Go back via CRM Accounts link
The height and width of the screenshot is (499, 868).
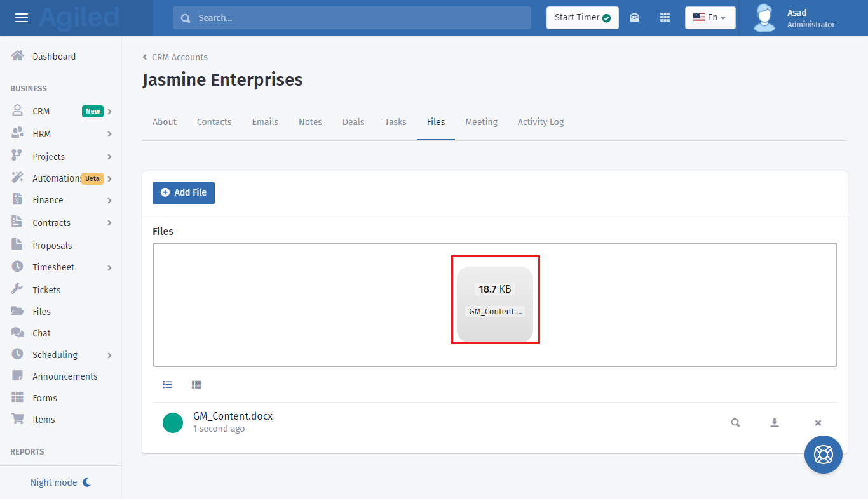click(x=179, y=57)
